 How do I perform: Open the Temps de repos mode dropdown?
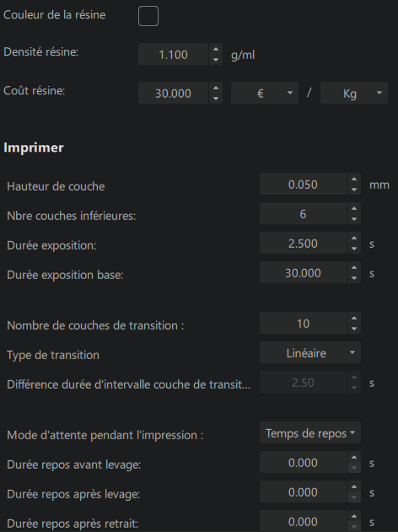click(x=310, y=433)
